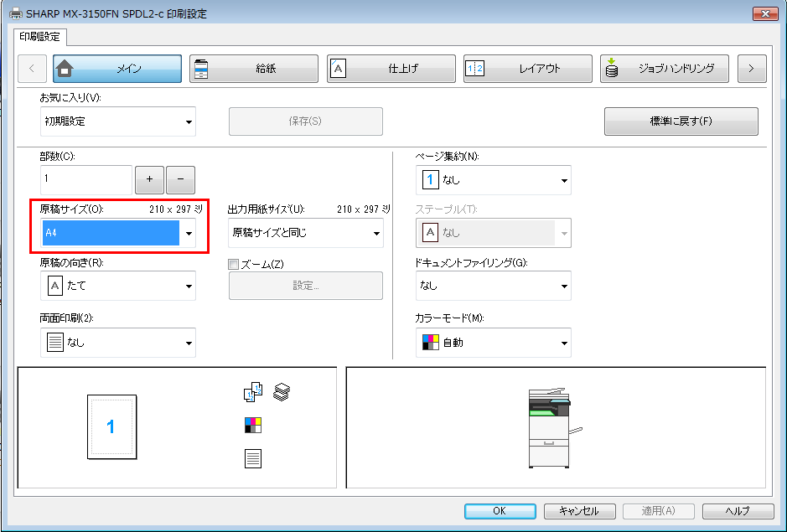Viewport: 787px width, 532px height.
Task: Click the staple A icon in ステープル field
Action: click(x=431, y=233)
